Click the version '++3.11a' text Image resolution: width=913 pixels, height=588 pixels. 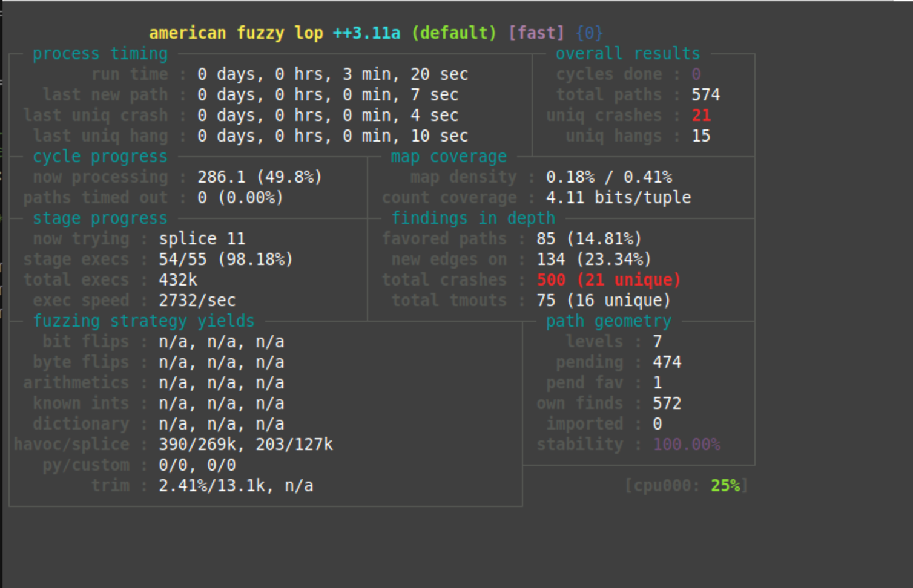pos(367,33)
